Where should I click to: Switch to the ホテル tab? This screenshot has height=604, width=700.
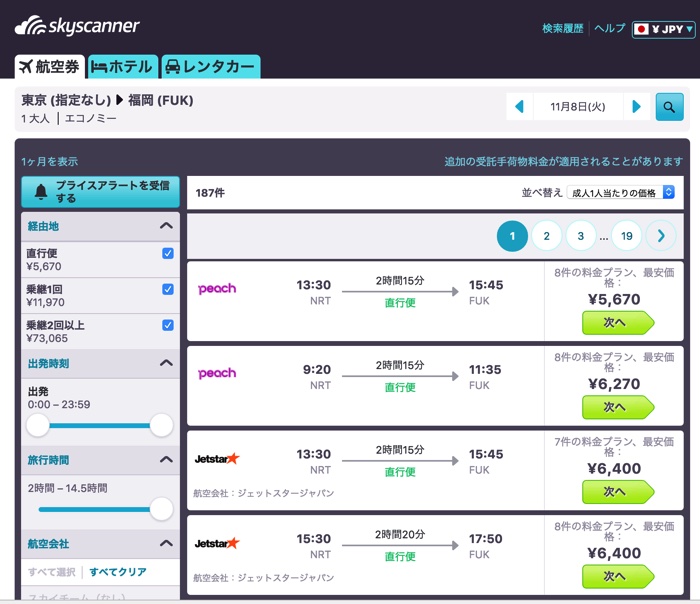pyautogui.click(x=122, y=67)
